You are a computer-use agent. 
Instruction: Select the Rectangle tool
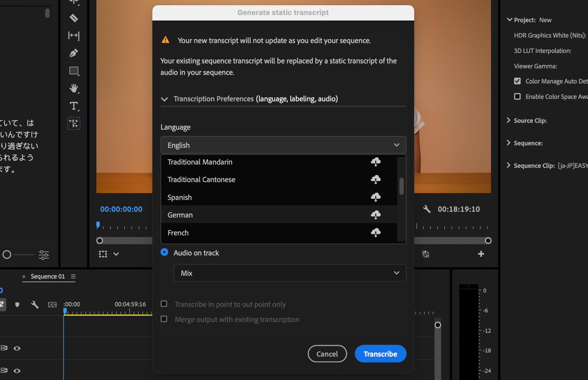coord(73,70)
